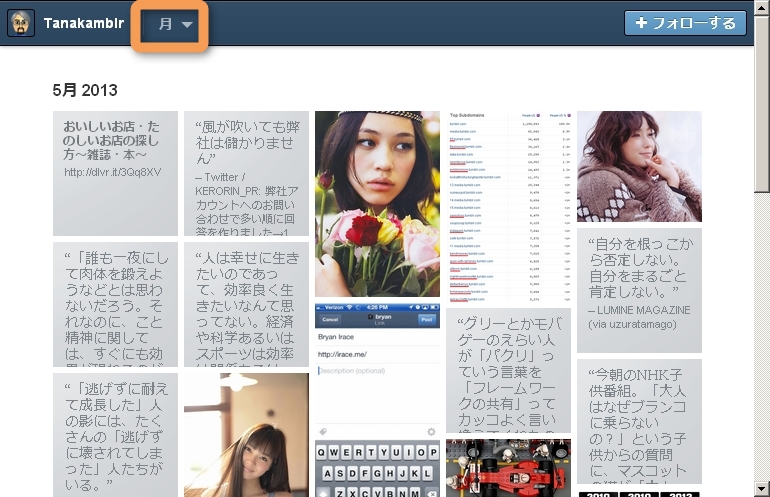Open the 誰も一夜にして肉体を鍛えよう quote tile
Screen dimensions: 770x497
coord(115,304)
